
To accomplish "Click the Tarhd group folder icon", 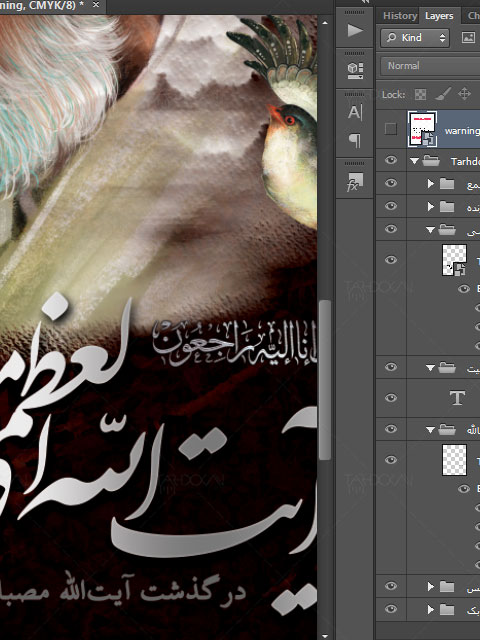I will (431, 161).
